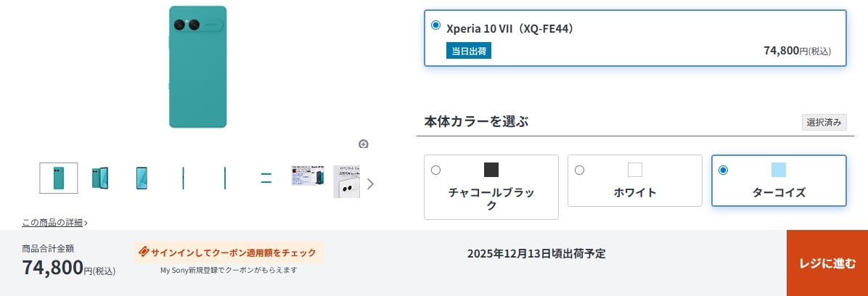Open the この商品の詳細 product details link
The image size is (868, 296).
[54, 223]
